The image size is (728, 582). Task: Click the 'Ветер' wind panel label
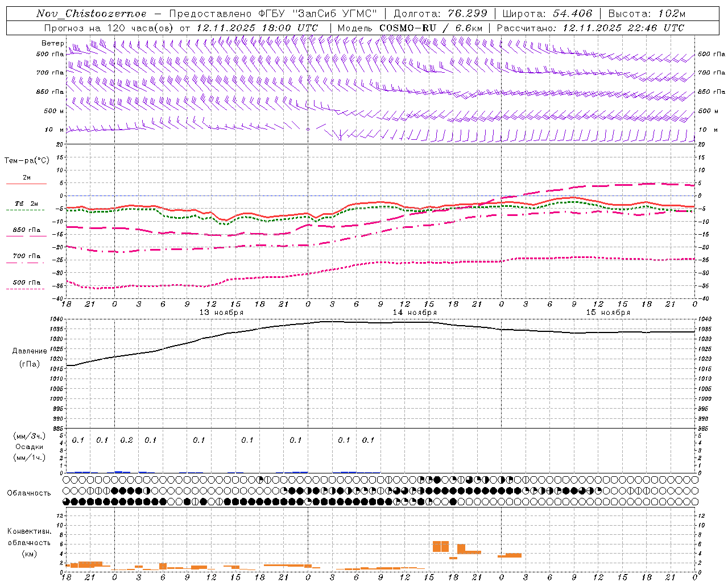click(x=53, y=43)
